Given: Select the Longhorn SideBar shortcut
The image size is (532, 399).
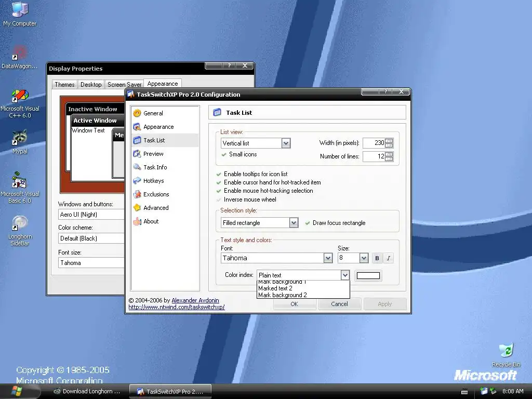Looking at the screenshot, I should 20,231.
